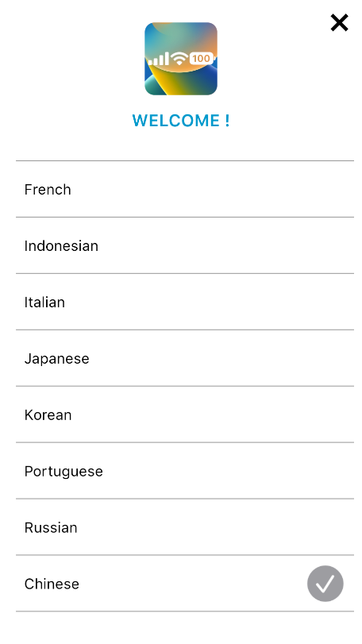
Task: Set Portuguese as the app language
Action: point(185,471)
